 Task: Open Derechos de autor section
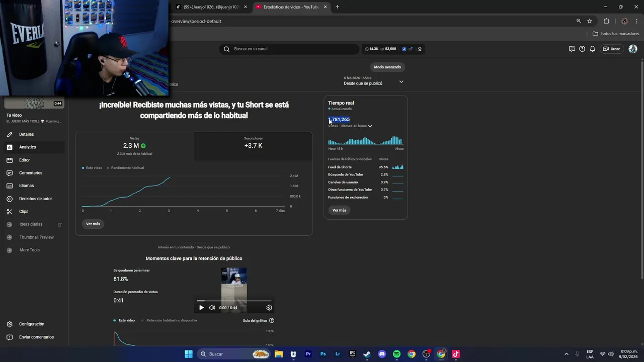coord(35,199)
